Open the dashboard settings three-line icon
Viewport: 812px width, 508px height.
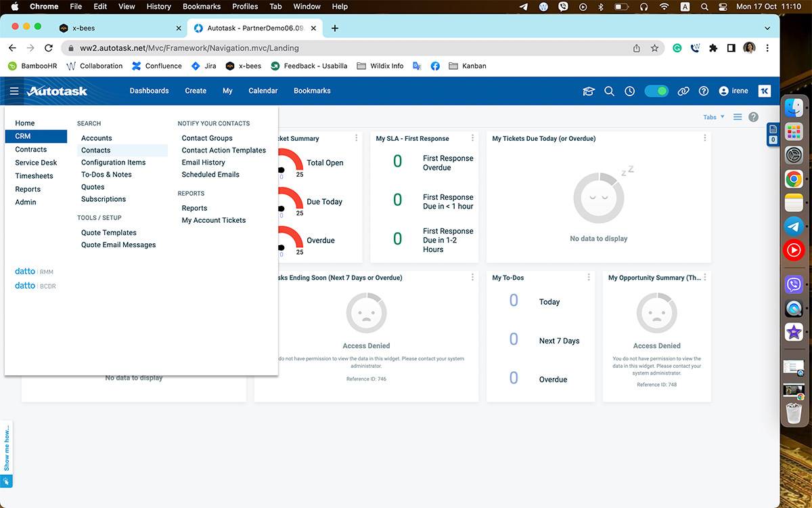[x=738, y=117]
